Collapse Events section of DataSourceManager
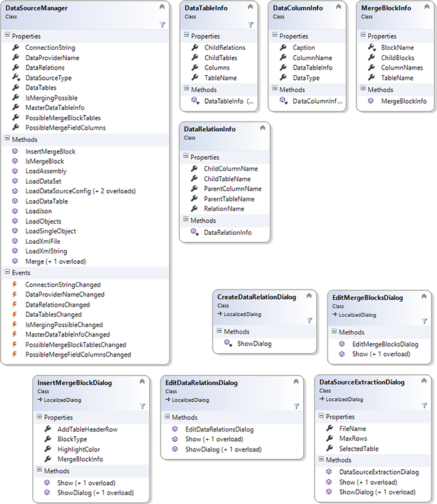Screen dimensions: 437x504 [7, 272]
